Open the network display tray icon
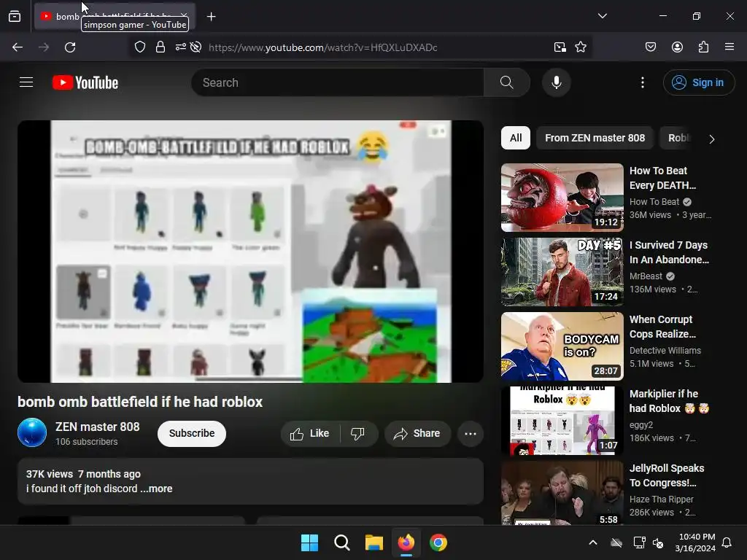The height and width of the screenshot is (560, 747). (639, 542)
